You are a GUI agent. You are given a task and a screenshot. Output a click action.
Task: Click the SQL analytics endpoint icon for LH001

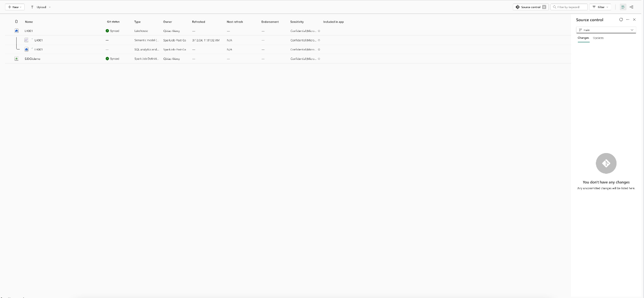pos(27,50)
